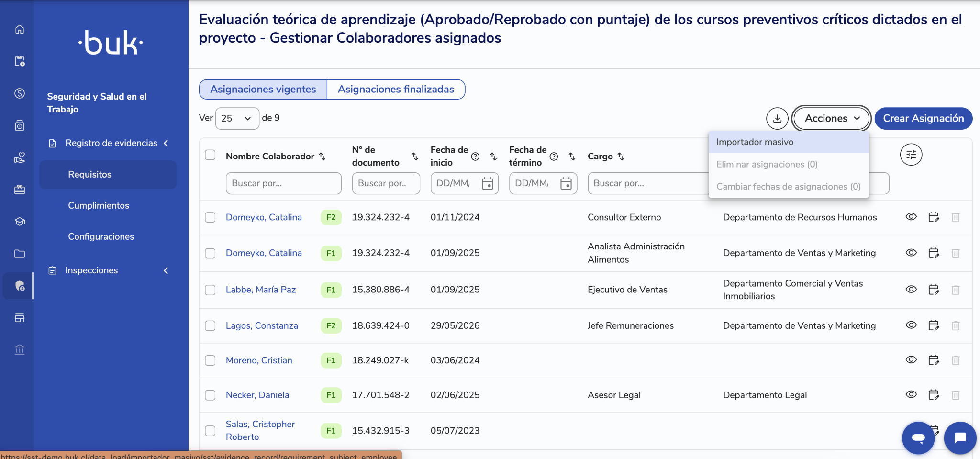This screenshot has width=980, height=459.
Task: Select the Moreno, Cristian row checkbox
Action: [x=210, y=360]
